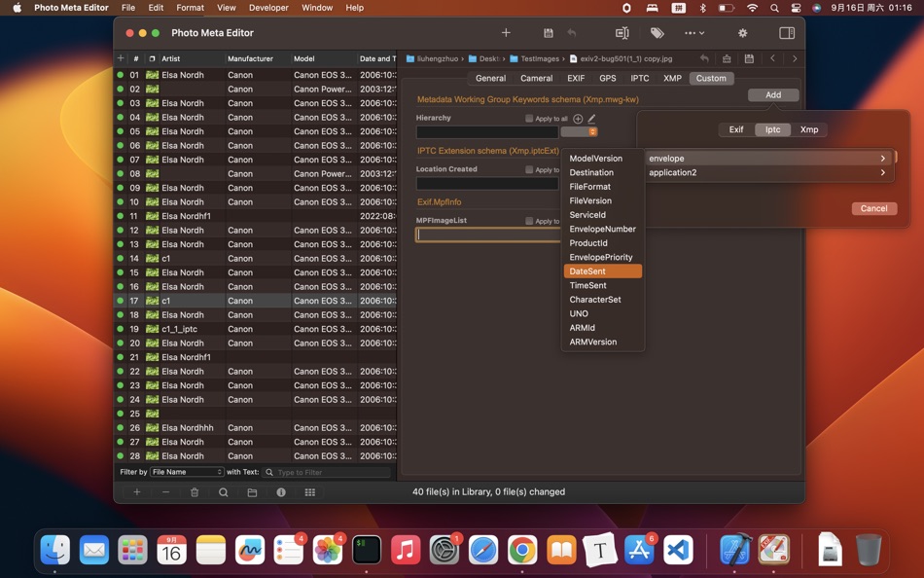
Task: Click the header checkbox column icon
Action: click(x=152, y=58)
